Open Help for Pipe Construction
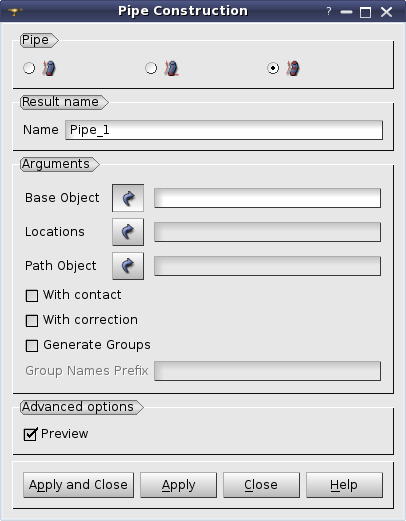 (344, 485)
